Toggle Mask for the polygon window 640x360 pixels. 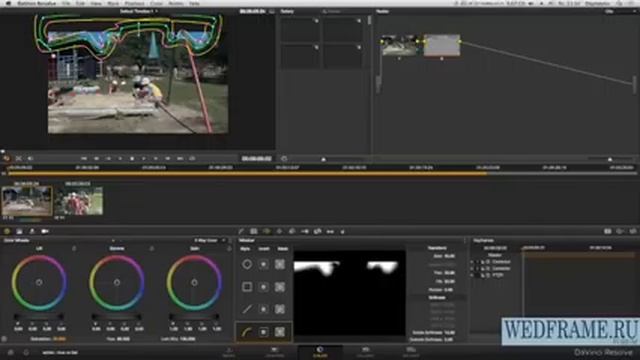pos(280,309)
